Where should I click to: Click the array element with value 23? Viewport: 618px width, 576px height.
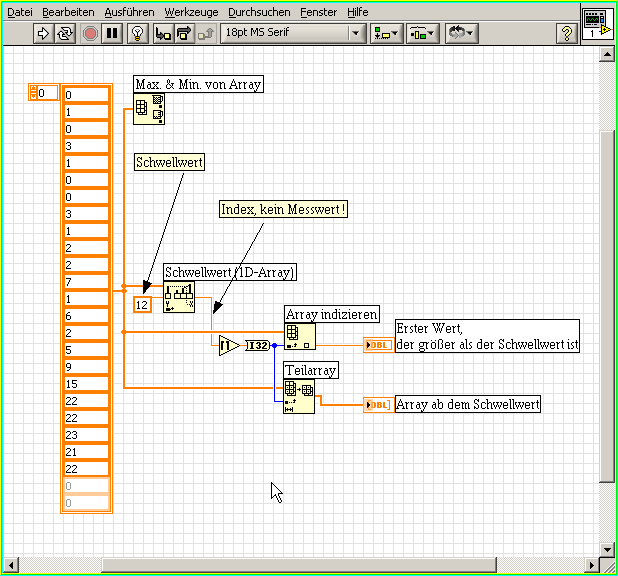pyautogui.click(x=86, y=435)
